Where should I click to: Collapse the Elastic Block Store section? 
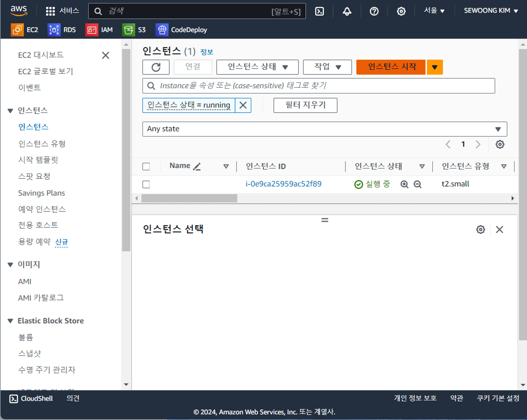coord(10,321)
